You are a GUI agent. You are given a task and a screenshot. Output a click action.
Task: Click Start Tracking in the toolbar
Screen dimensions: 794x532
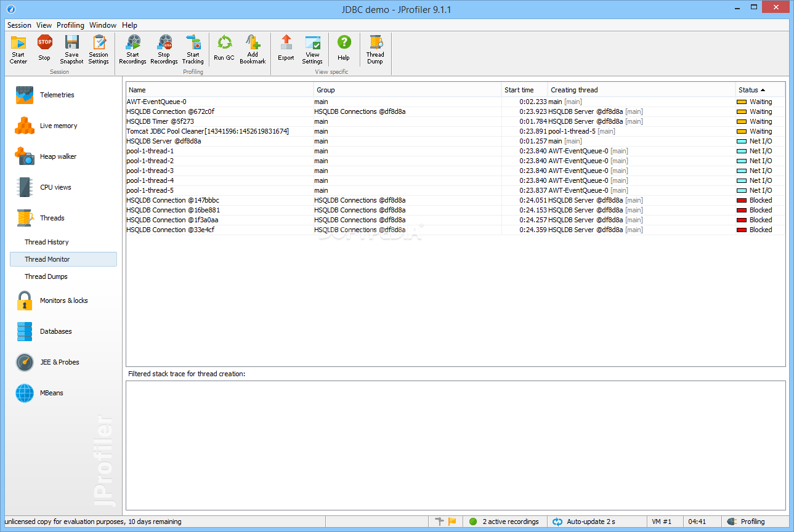click(x=193, y=49)
